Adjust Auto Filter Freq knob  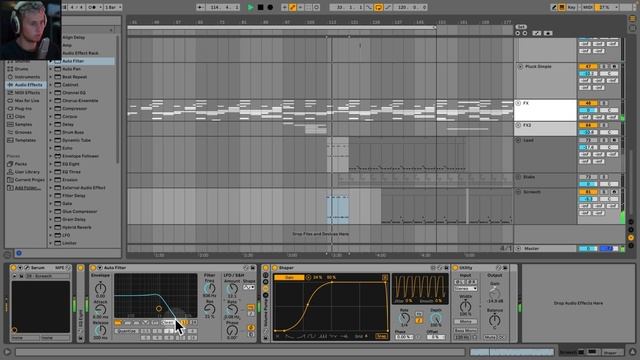tap(209, 289)
